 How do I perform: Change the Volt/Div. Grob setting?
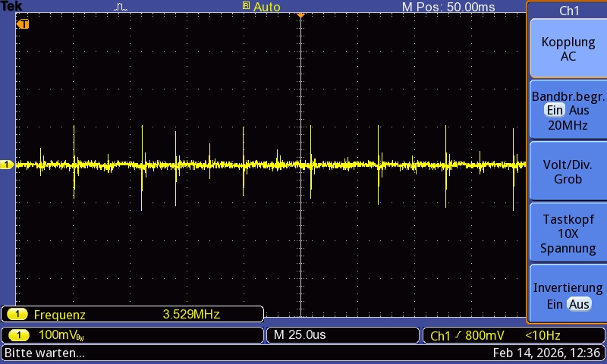568,172
